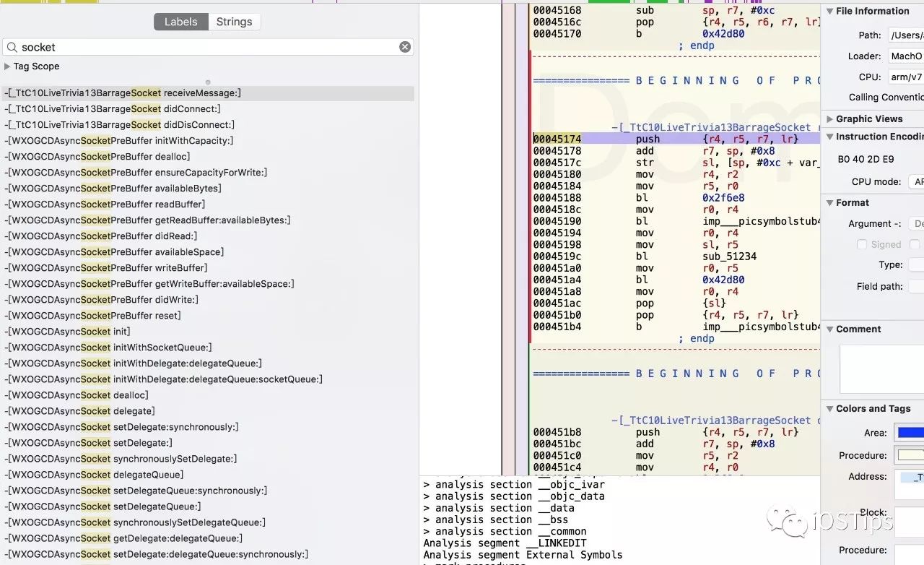924x565 pixels.
Task: Select WXOGCDAsyncSocket initWithSocketQueue: label
Action: [x=208, y=348]
